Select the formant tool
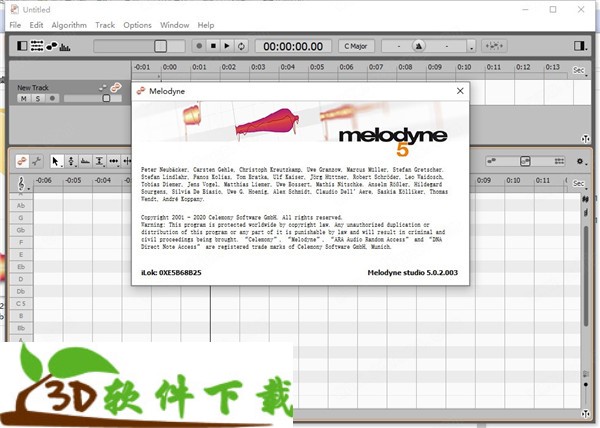The height and width of the screenshot is (428, 600). pyautogui.click(x=85, y=161)
